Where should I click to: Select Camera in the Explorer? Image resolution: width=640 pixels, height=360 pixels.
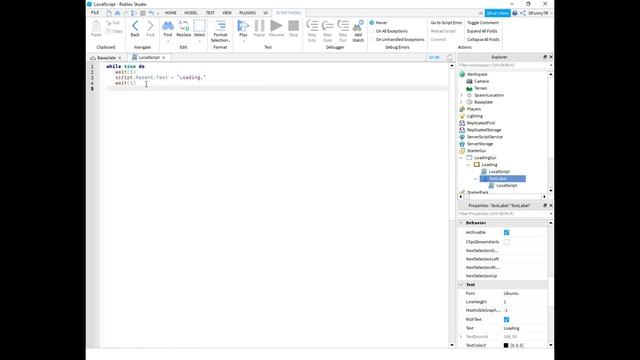[481, 81]
